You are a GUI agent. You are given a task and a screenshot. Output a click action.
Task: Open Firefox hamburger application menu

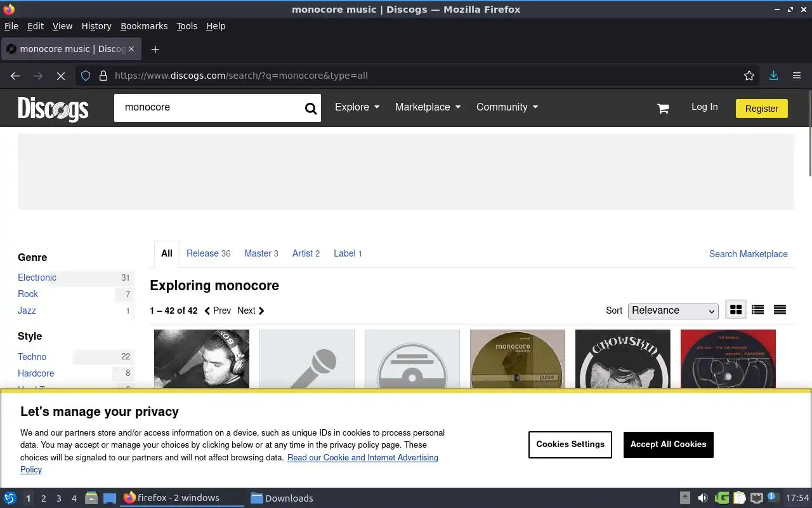pos(797,76)
